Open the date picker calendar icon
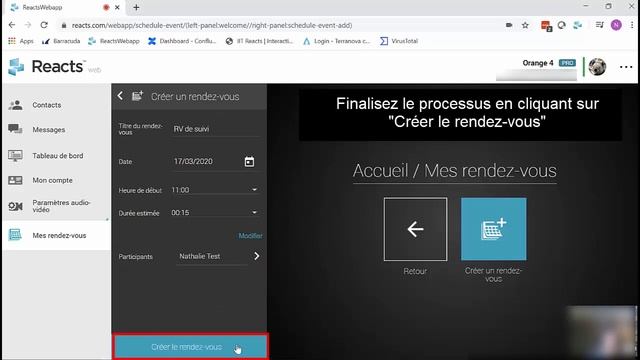The height and width of the screenshot is (360, 640). [x=249, y=162]
